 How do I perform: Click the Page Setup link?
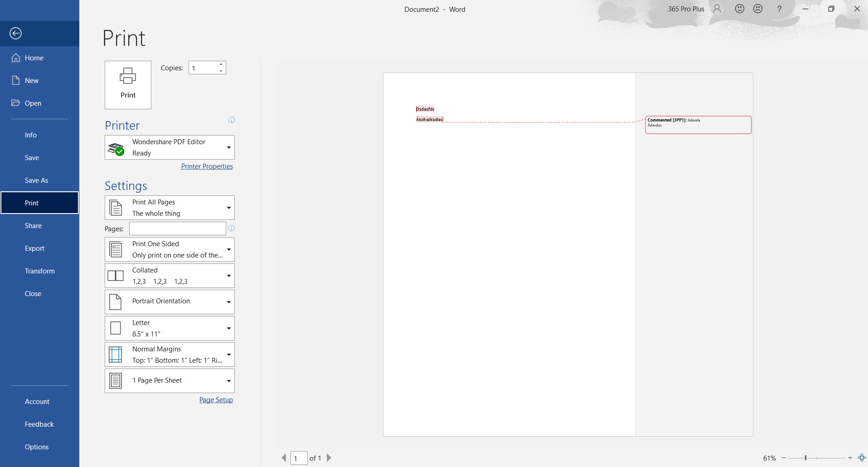coord(216,400)
